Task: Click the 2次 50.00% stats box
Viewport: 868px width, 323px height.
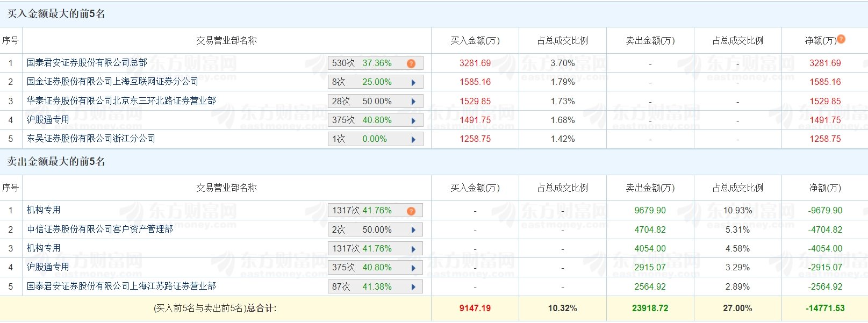Action: [x=375, y=230]
